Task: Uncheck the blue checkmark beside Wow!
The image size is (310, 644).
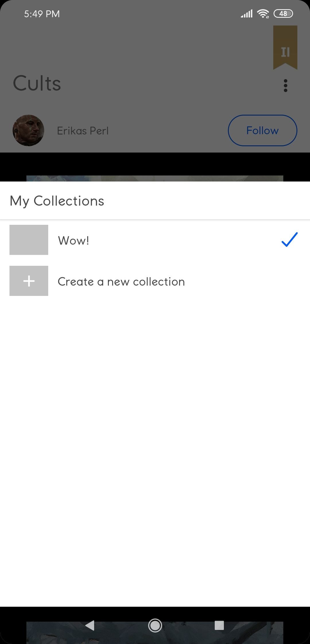Action: tap(289, 240)
